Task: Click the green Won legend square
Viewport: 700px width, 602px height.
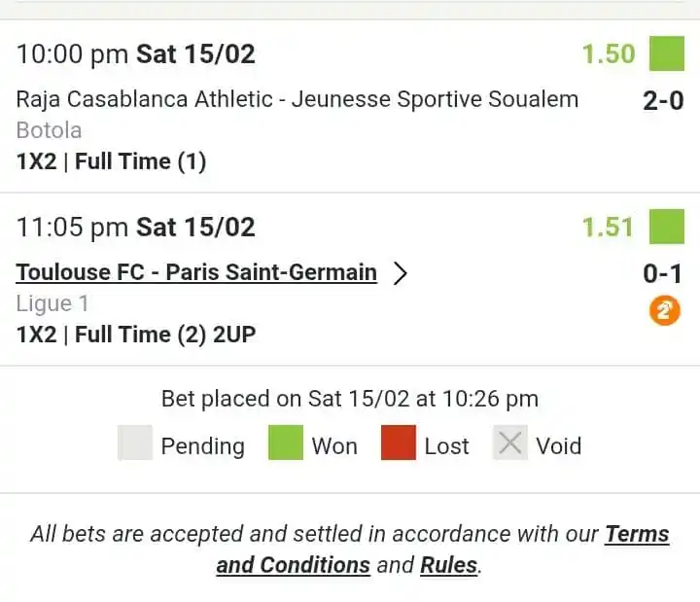Action: pyautogui.click(x=286, y=443)
